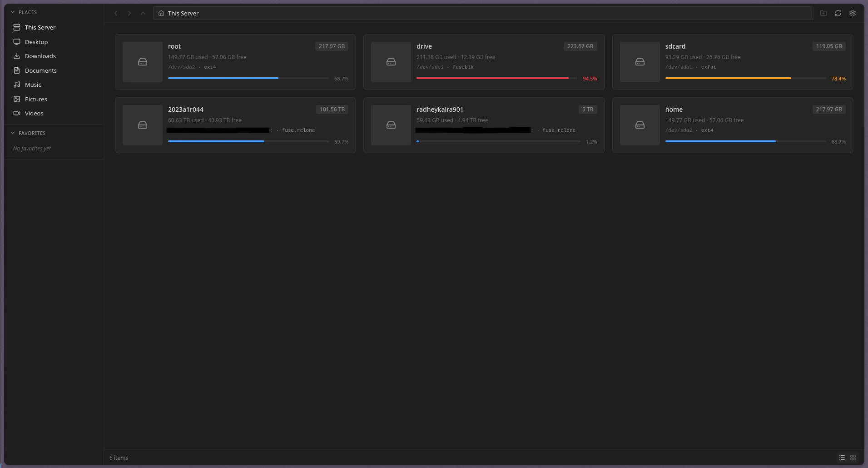Go to the Desktop place
Viewport: 868px width, 468px height.
click(54, 42)
